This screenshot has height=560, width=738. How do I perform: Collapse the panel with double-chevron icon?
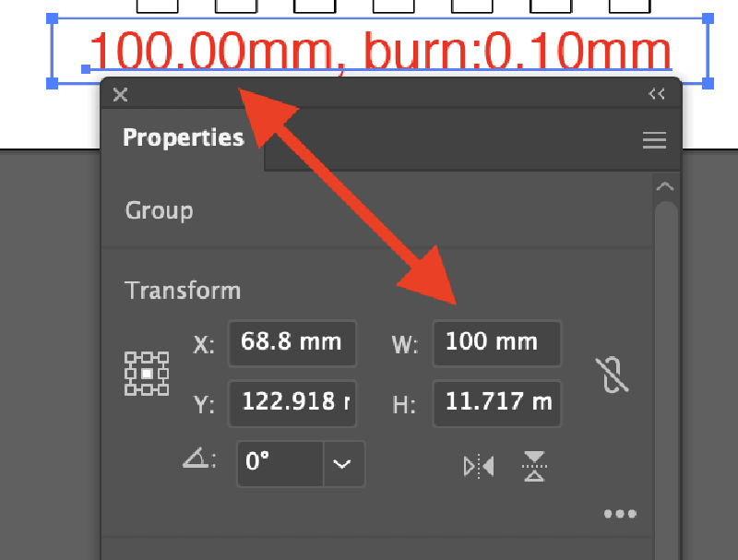656,94
